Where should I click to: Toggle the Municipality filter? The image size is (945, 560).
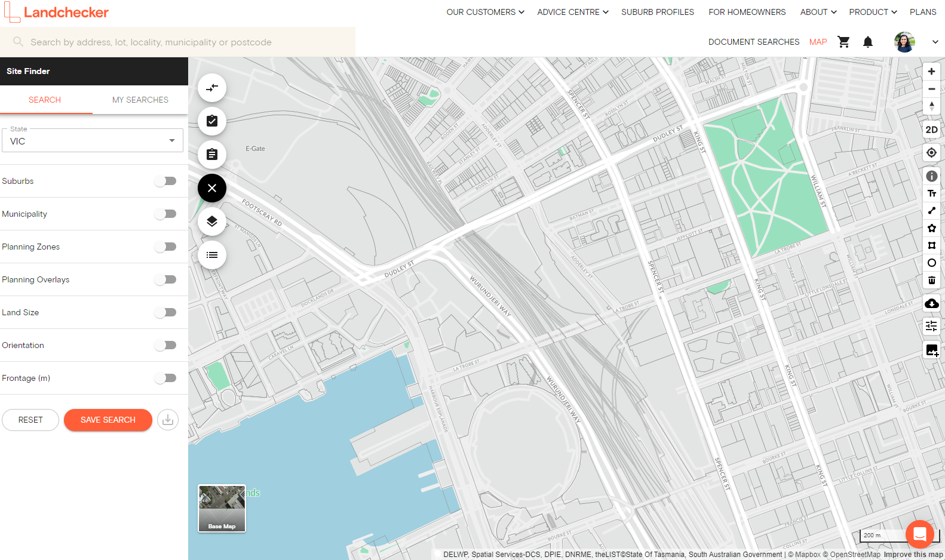(165, 214)
